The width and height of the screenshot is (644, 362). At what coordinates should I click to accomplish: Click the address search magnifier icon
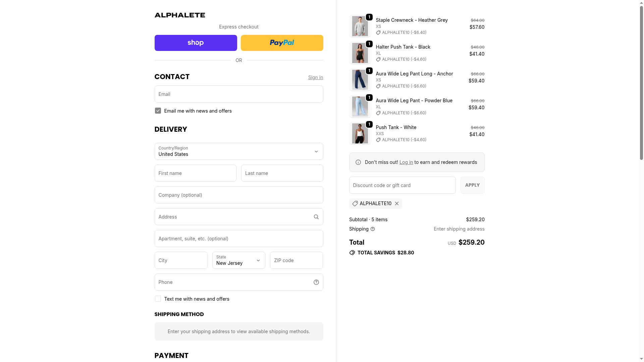(316, 217)
